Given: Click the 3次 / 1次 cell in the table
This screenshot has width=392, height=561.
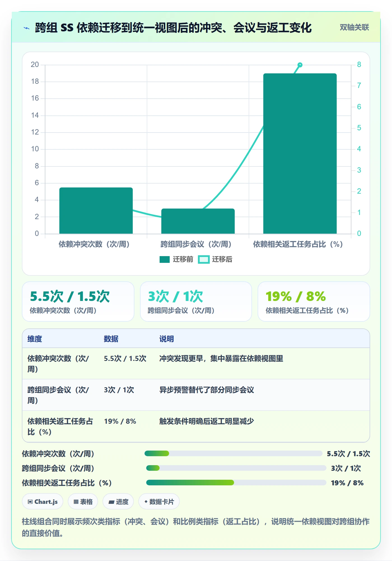Looking at the screenshot, I should [x=119, y=390].
